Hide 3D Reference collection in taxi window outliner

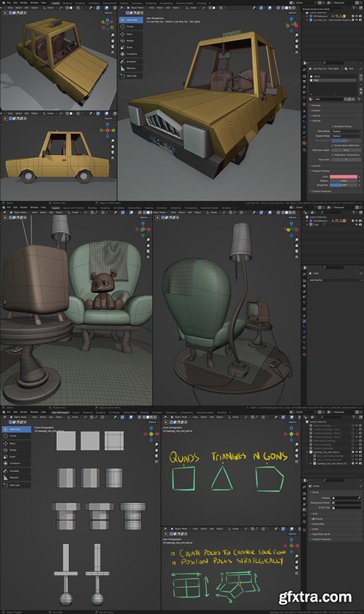(x=356, y=17)
